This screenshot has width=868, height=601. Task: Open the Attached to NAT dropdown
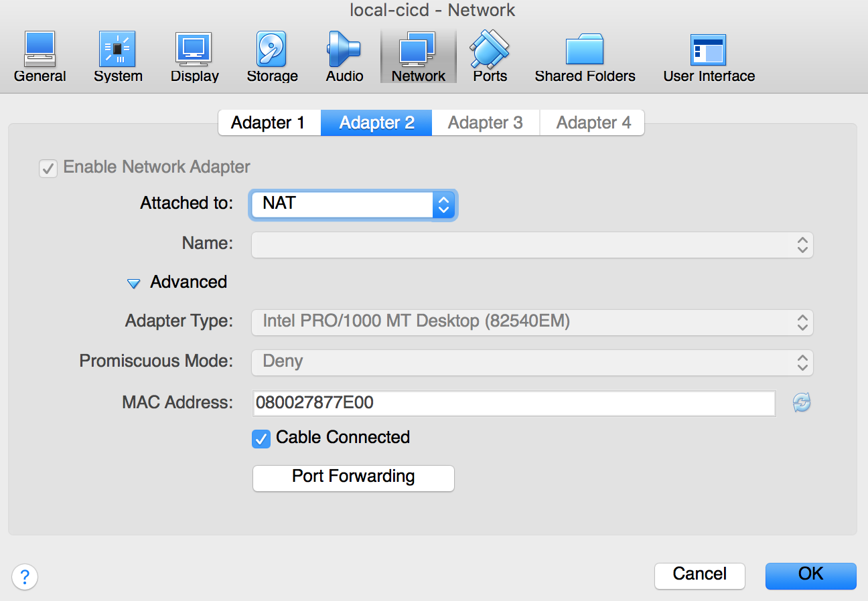click(353, 204)
